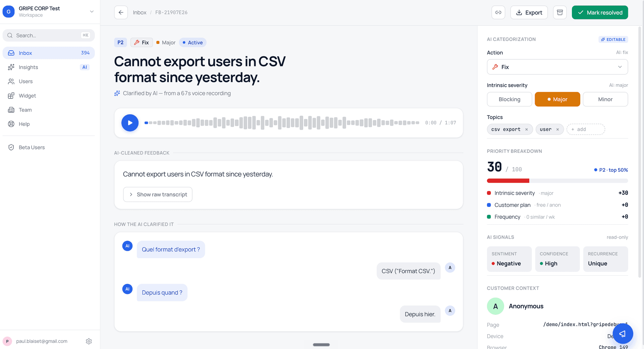Image resolution: width=644 pixels, height=349 pixels.
Task: Click the back arrow button
Action: pyautogui.click(x=121, y=12)
